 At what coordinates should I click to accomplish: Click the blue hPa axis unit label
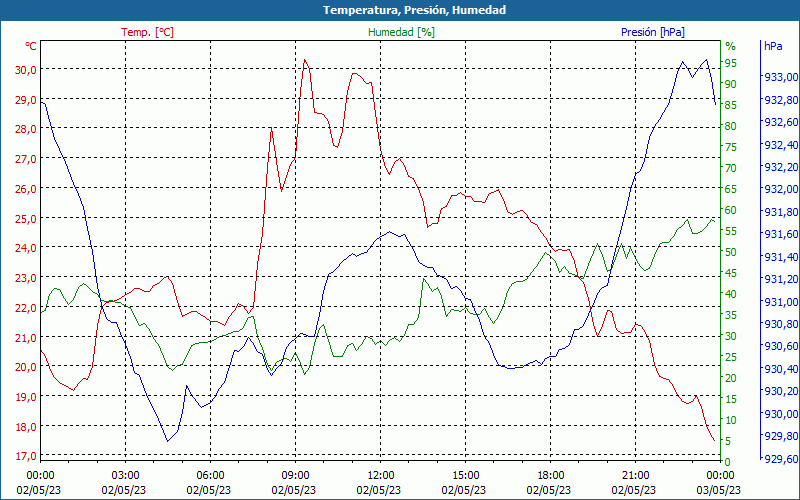pyautogui.click(x=773, y=46)
